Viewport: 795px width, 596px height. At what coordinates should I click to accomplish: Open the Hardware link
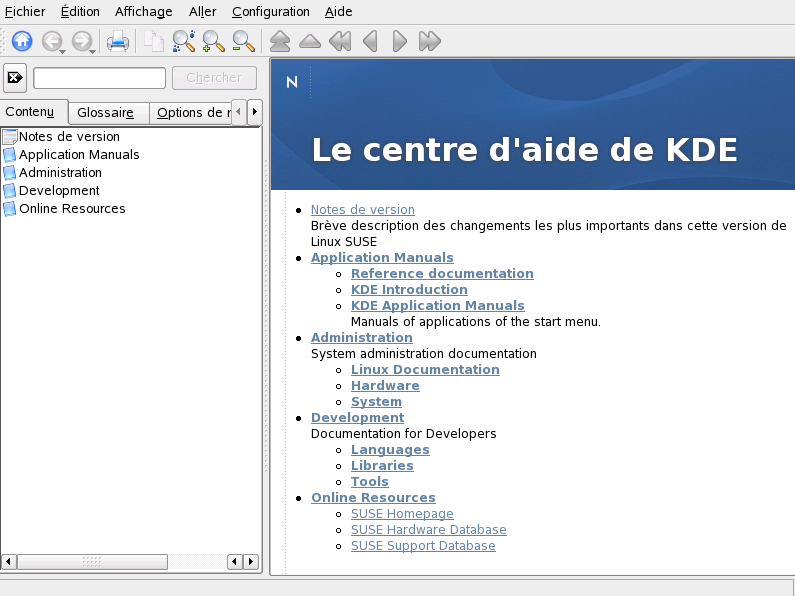[385, 386]
